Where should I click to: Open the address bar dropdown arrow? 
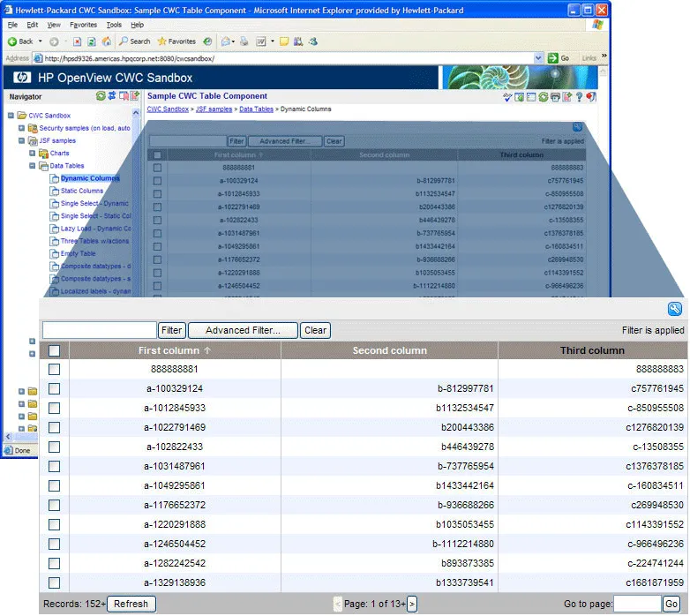coord(538,58)
